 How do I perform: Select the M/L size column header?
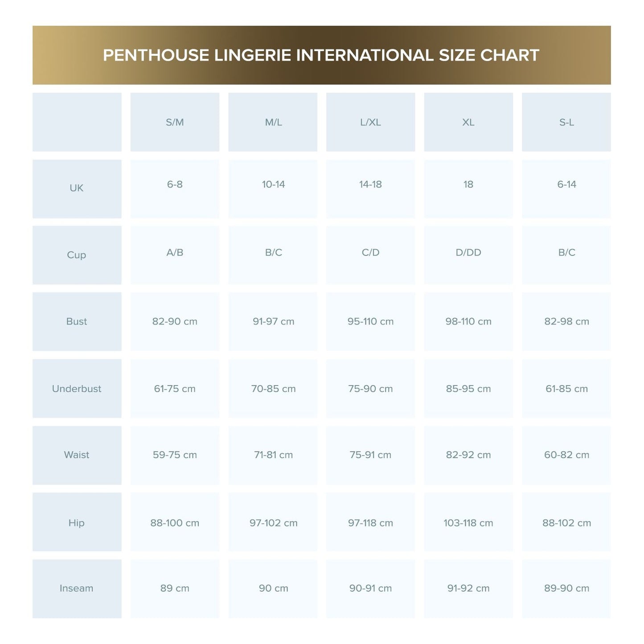point(273,122)
